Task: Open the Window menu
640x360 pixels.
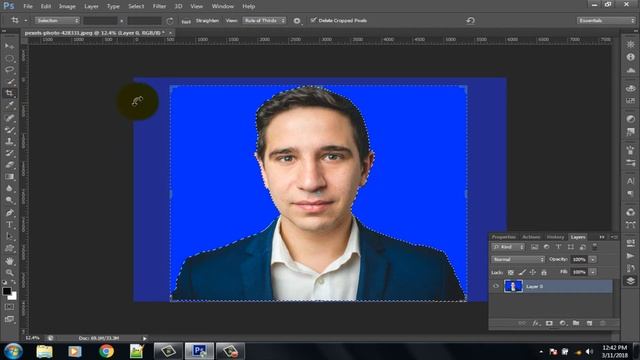Action: pyautogui.click(x=222, y=6)
